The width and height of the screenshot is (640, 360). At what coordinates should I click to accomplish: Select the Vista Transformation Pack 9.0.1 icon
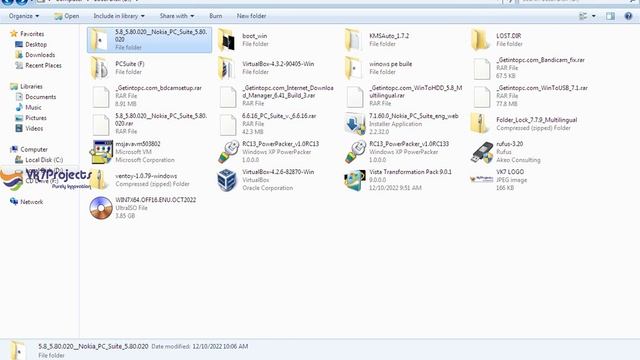pyautogui.click(x=355, y=180)
